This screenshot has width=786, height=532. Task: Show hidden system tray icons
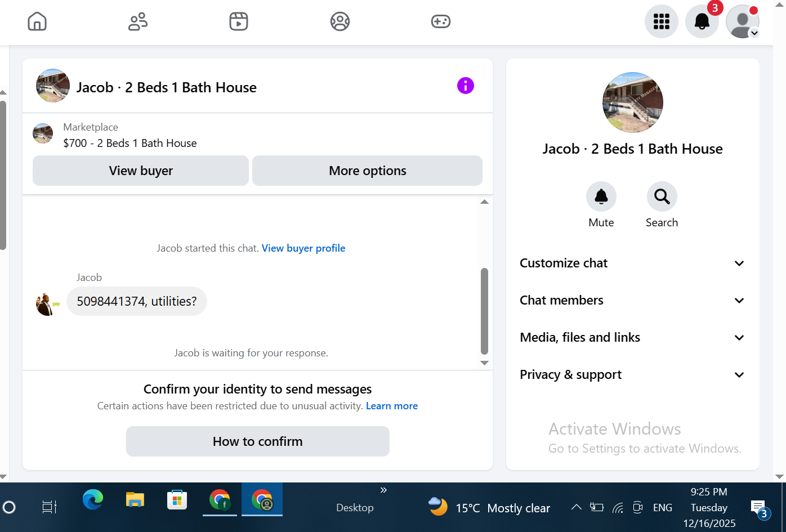pos(576,507)
